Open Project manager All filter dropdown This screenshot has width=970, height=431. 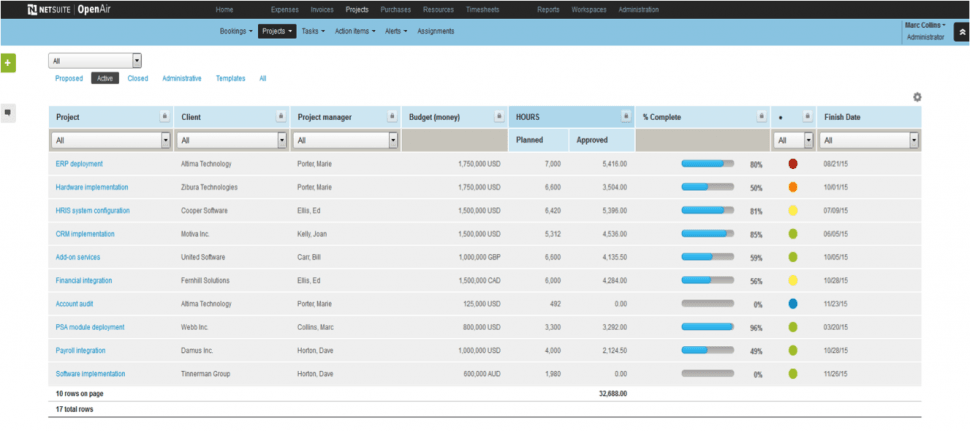[x=346, y=141]
